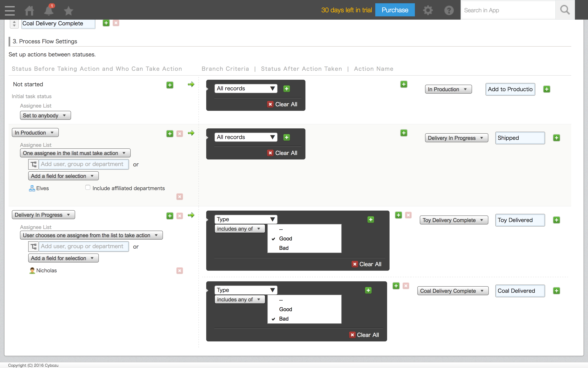Open the organization picker for Delivery In Progress
The height and width of the screenshot is (368, 588).
(x=33, y=247)
